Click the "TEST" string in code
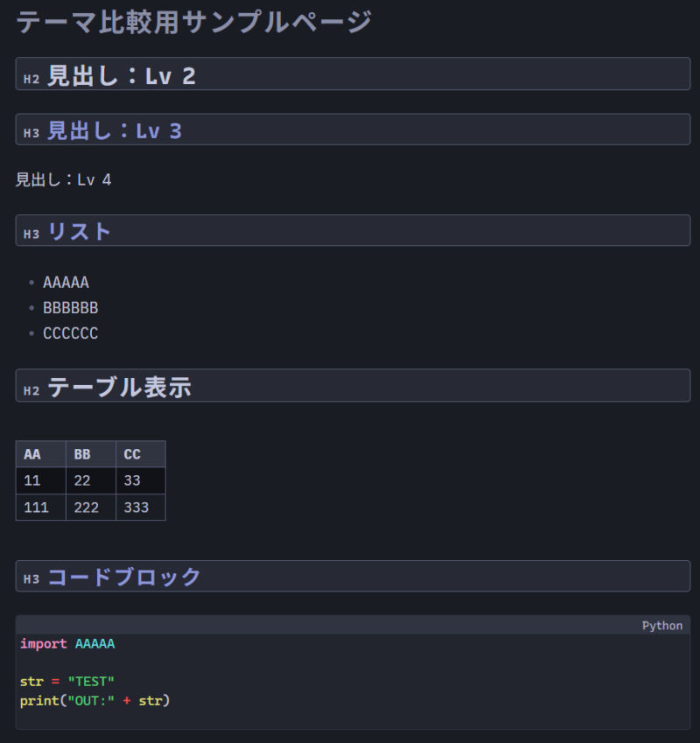 point(91,681)
